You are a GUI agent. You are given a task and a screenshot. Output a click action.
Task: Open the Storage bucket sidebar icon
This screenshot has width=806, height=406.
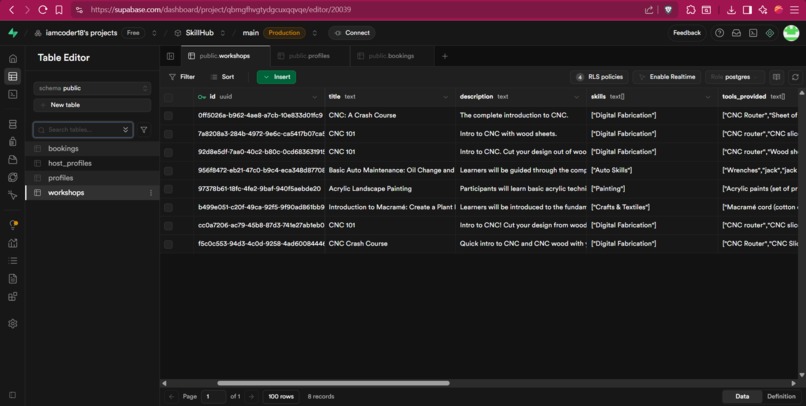[13, 160]
